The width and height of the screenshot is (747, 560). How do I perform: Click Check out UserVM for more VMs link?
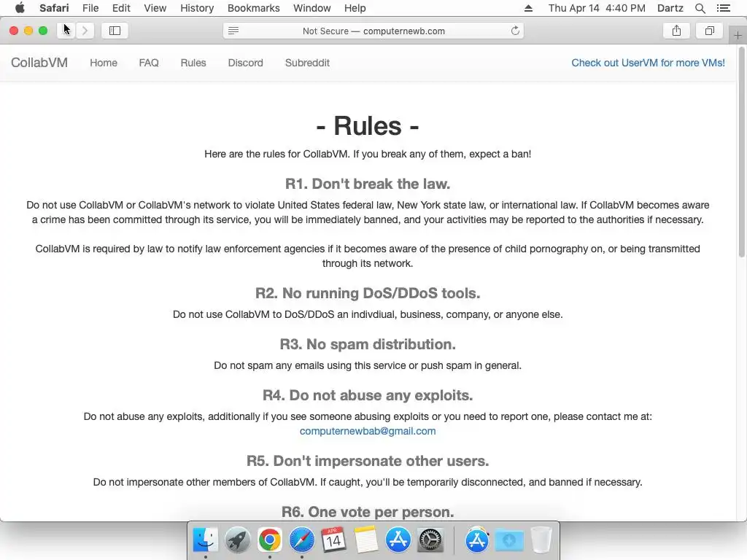tap(648, 63)
